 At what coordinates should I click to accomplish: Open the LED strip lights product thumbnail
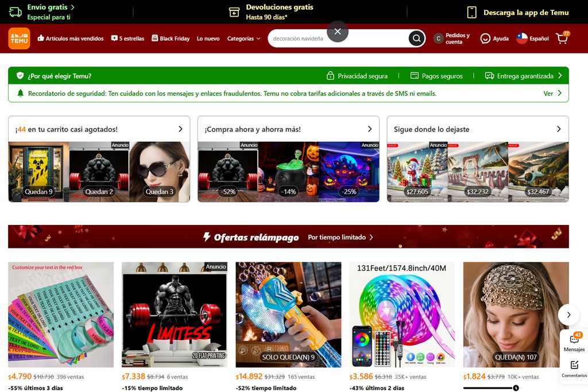tap(402, 315)
